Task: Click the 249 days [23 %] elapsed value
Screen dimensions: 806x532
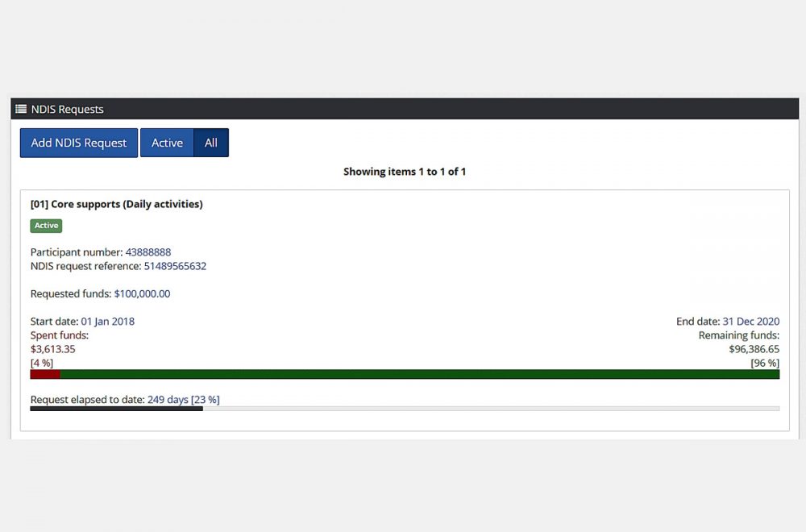Action: click(184, 400)
